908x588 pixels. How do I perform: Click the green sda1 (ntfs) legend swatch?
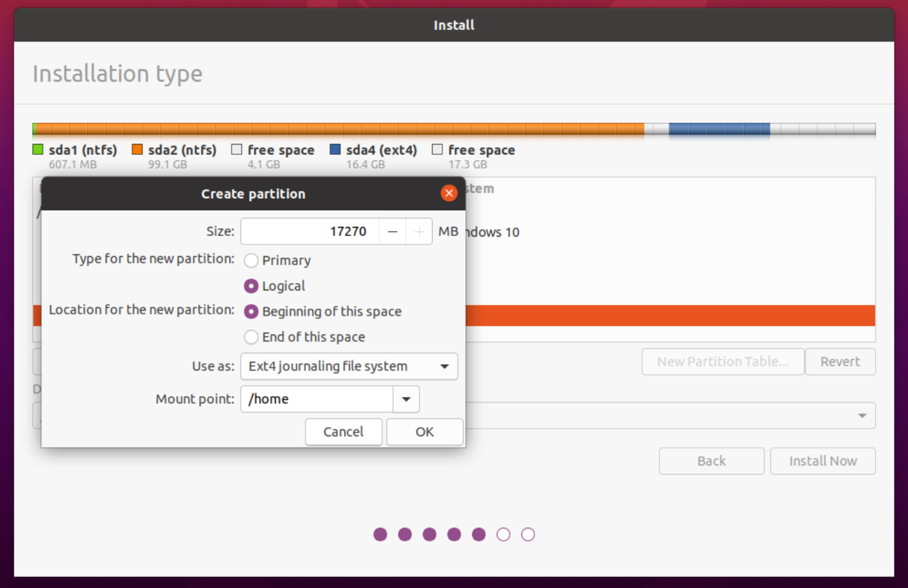click(x=38, y=150)
